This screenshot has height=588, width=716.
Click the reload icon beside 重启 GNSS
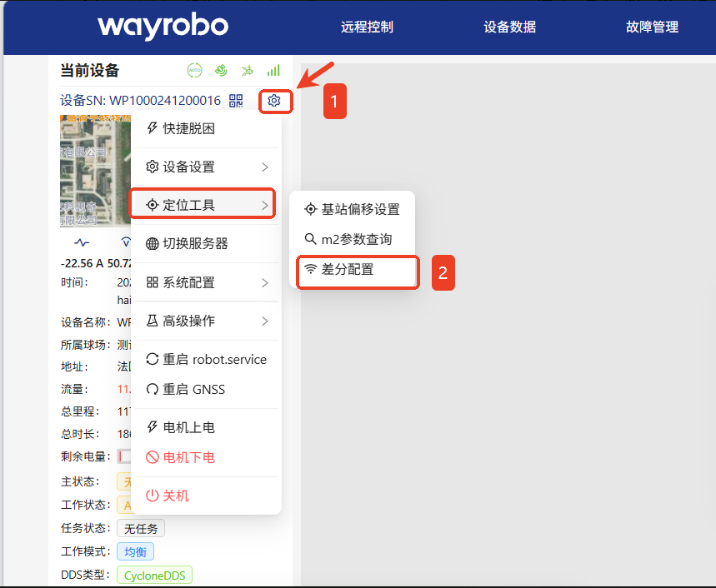pos(152,389)
